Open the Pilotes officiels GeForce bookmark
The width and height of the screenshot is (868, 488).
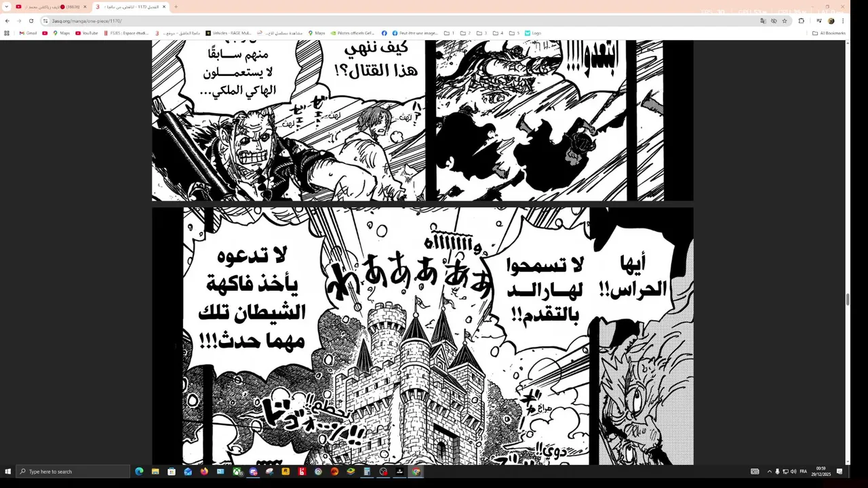point(353,33)
